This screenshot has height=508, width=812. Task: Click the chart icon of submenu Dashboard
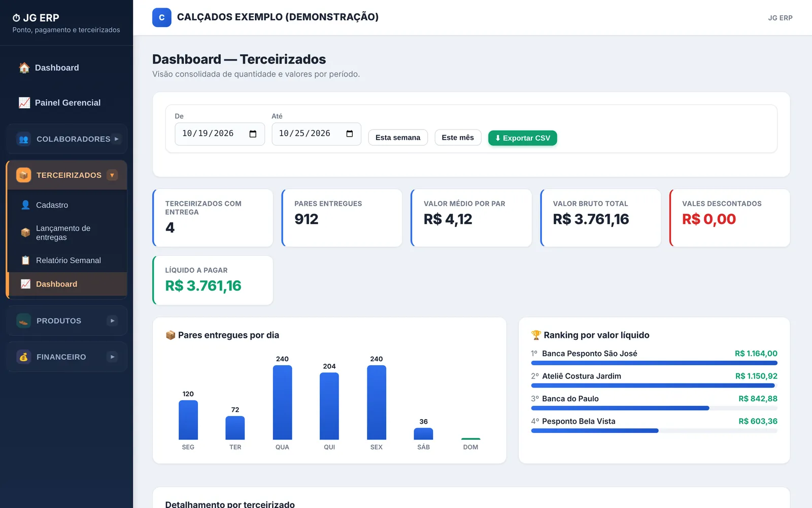[x=25, y=284]
